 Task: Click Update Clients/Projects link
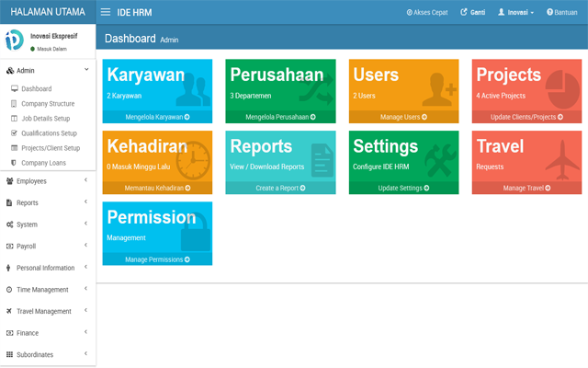coord(526,117)
